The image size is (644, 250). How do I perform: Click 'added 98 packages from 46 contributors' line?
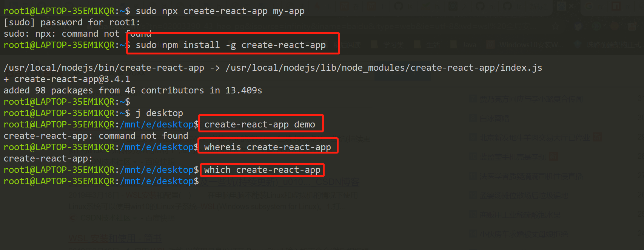[x=133, y=90]
